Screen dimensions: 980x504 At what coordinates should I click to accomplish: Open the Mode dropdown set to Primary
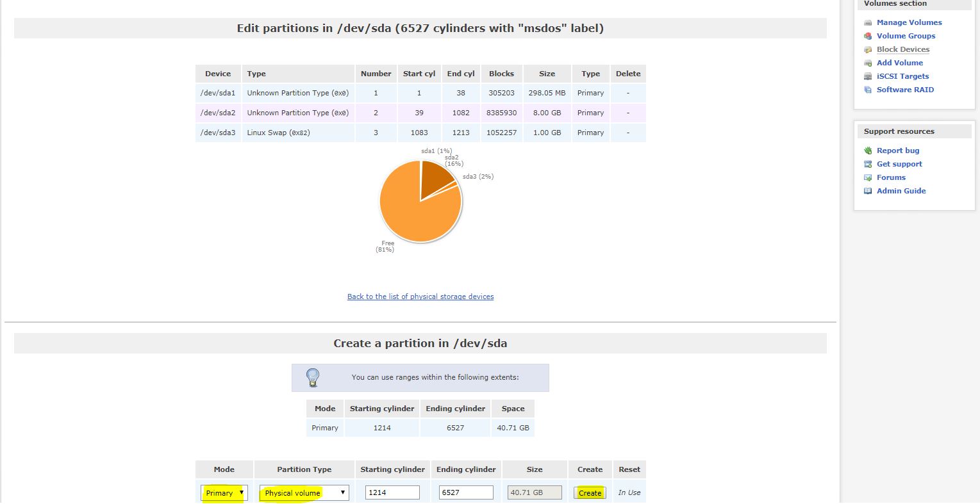224,492
